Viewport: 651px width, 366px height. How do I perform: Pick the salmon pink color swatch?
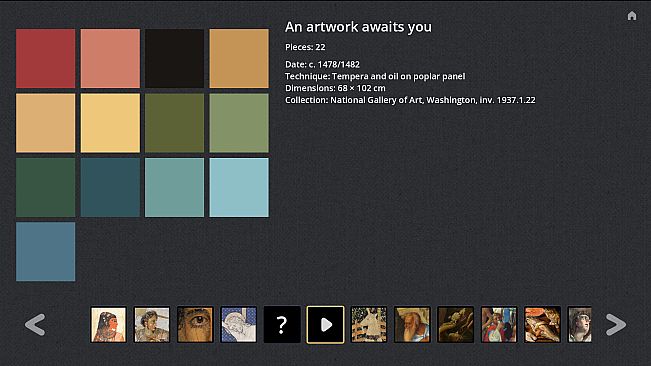110,59
